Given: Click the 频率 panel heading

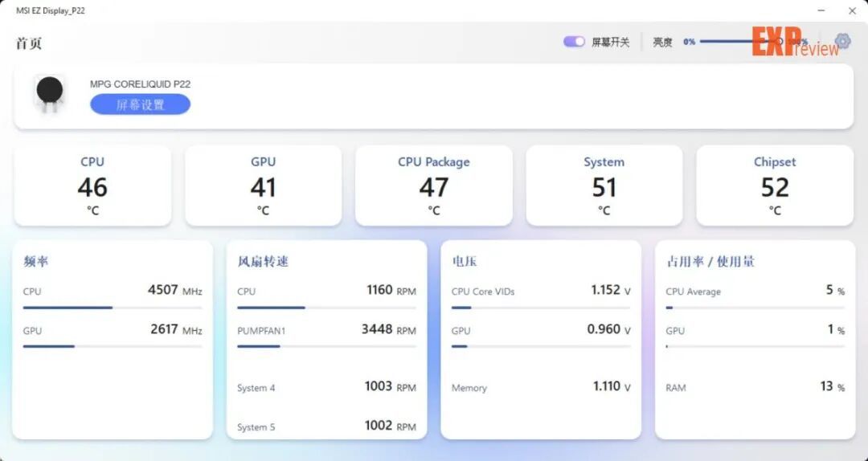Looking at the screenshot, I should [x=36, y=261].
